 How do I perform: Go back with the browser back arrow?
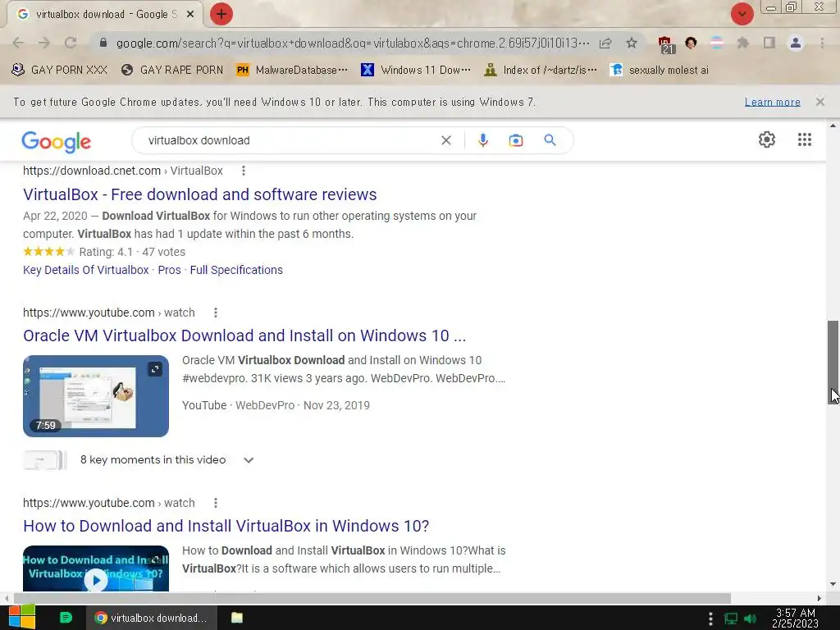point(18,43)
